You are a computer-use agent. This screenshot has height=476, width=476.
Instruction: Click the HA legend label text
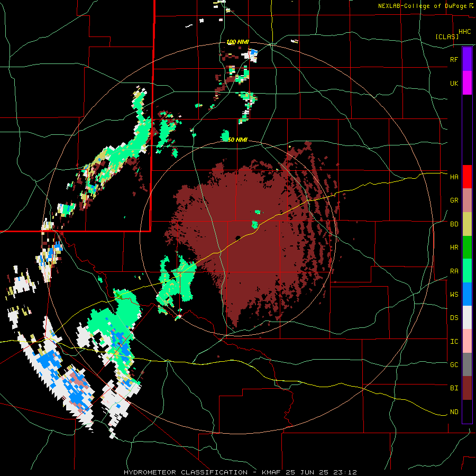(454, 177)
